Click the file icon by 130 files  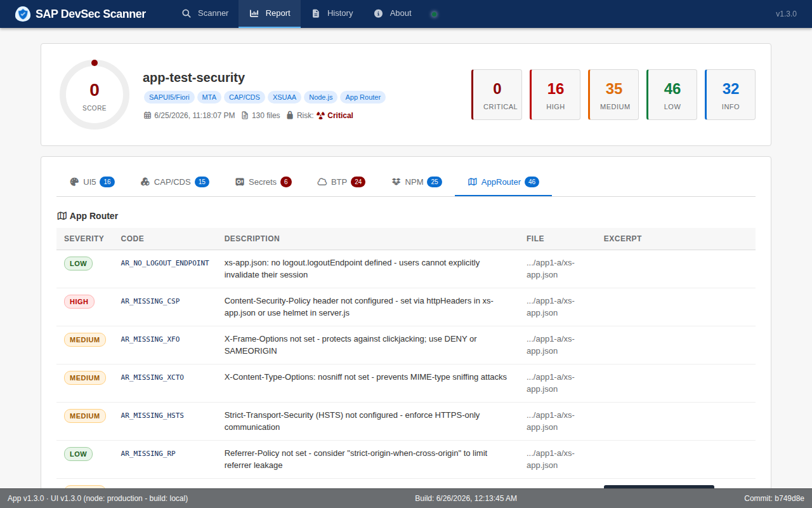pyautogui.click(x=245, y=116)
